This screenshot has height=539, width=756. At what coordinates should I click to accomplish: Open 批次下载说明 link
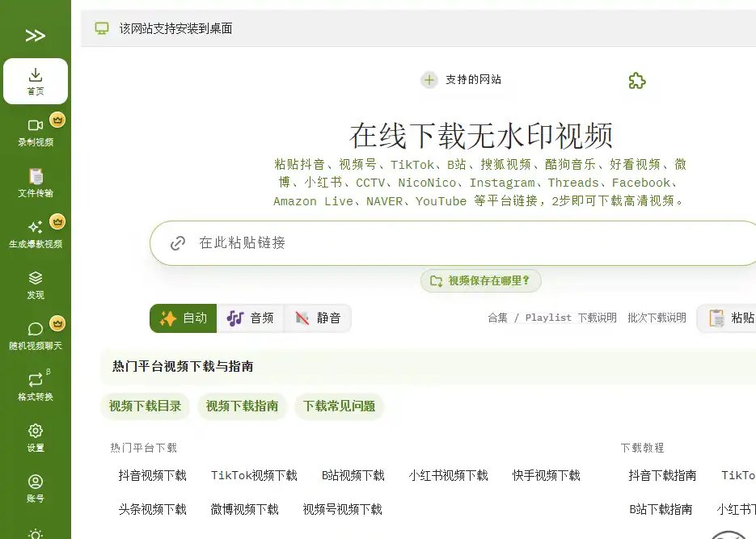coord(657,318)
